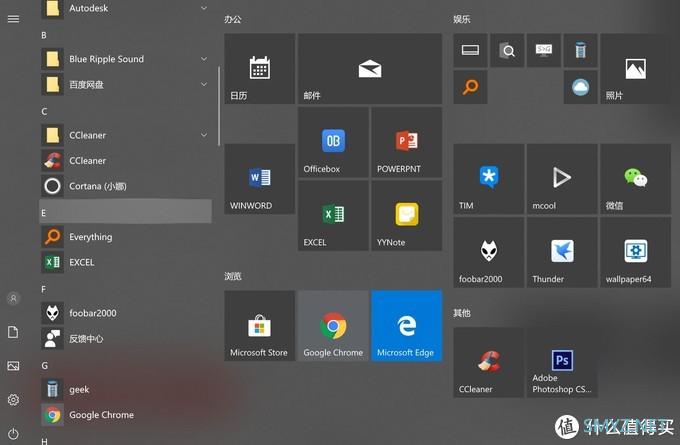Open the 微信 WeChat tile

(635, 179)
